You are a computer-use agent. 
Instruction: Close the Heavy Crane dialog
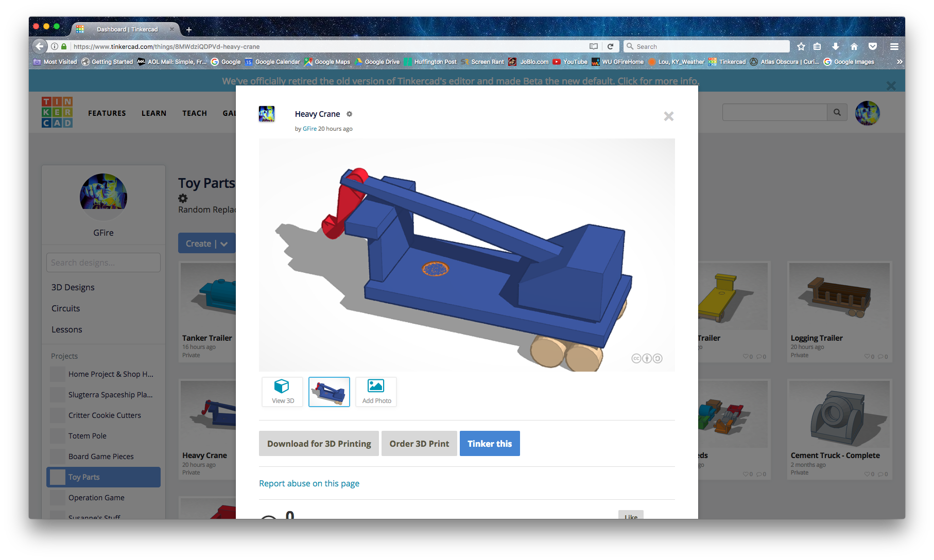669,116
